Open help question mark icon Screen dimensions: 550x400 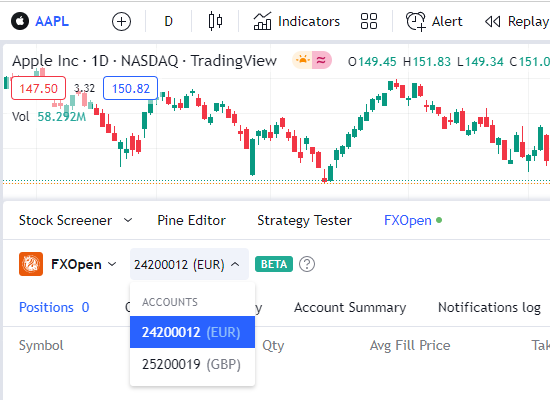(307, 264)
